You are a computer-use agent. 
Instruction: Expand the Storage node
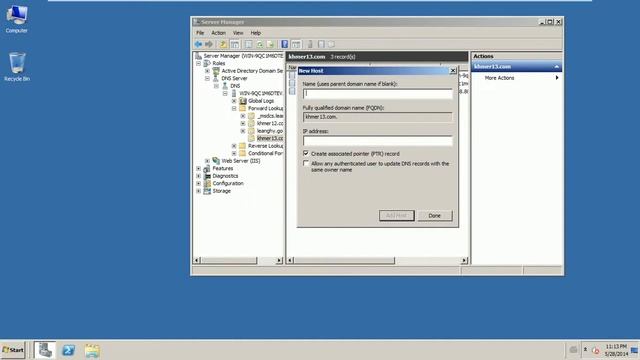coord(198,191)
